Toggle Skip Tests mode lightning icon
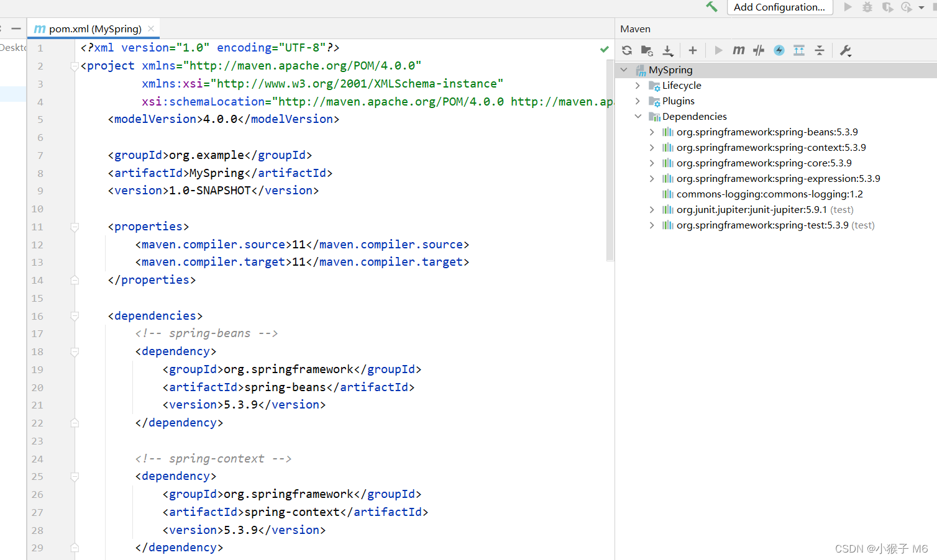The width and height of the screenshot is (937, 560). pos(779,50)
